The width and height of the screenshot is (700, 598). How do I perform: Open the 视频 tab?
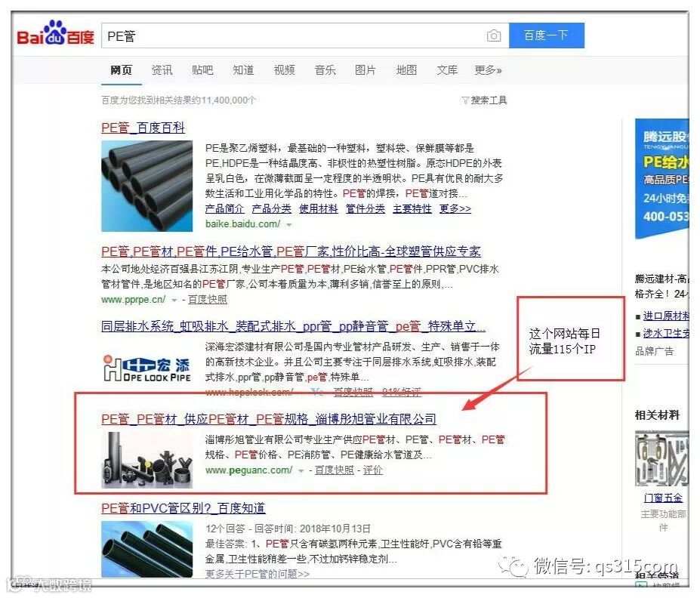click(284, 70)
